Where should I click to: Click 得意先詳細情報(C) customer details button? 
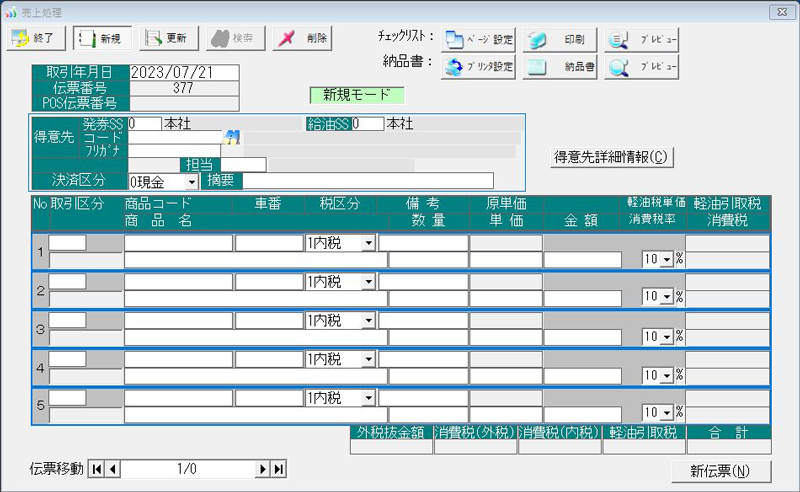pyautogui.click(x=610, y=157)
